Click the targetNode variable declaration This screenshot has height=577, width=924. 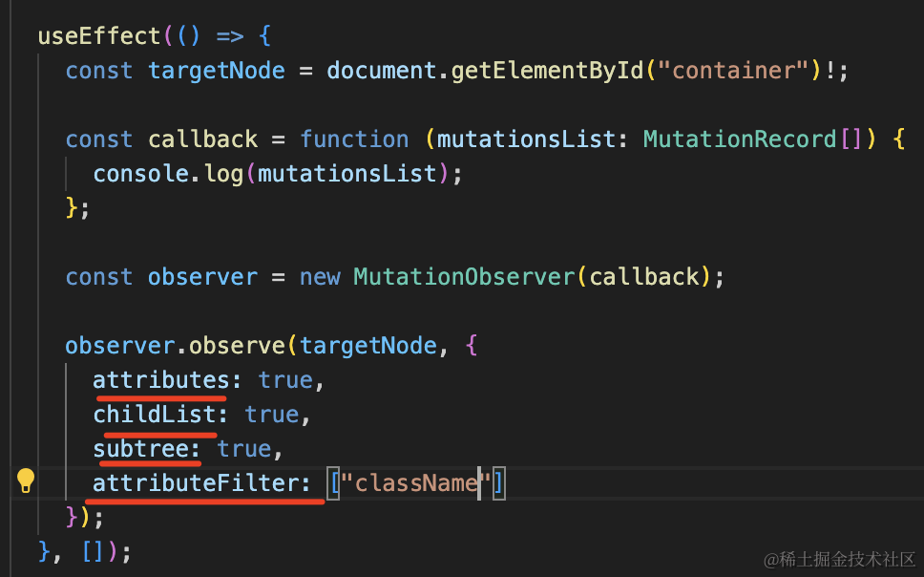tap(217, 71)
